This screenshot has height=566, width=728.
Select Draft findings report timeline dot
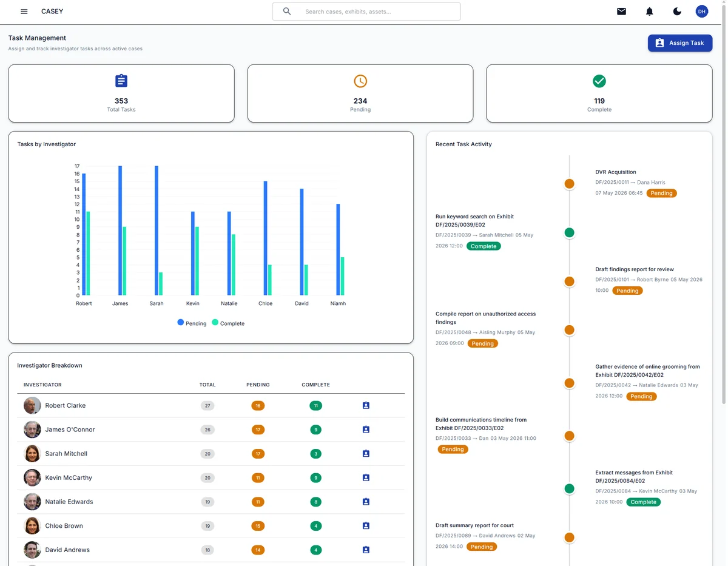pyautogui.click(x=569, y=281)
